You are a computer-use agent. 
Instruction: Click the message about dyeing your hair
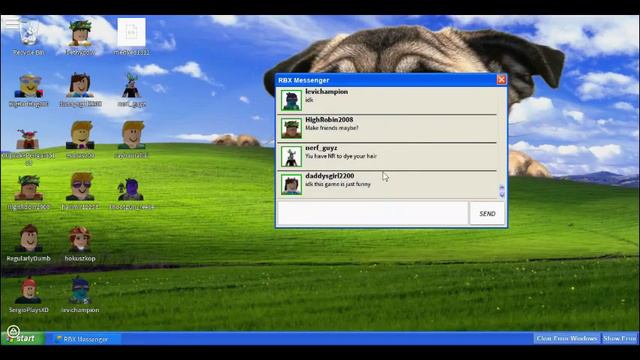(x=341, y=156)
